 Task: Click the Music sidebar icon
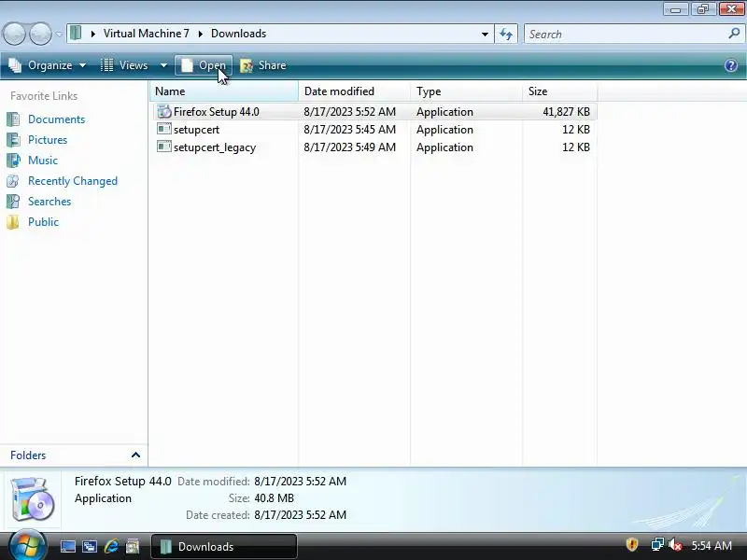[x=13, y=160]
